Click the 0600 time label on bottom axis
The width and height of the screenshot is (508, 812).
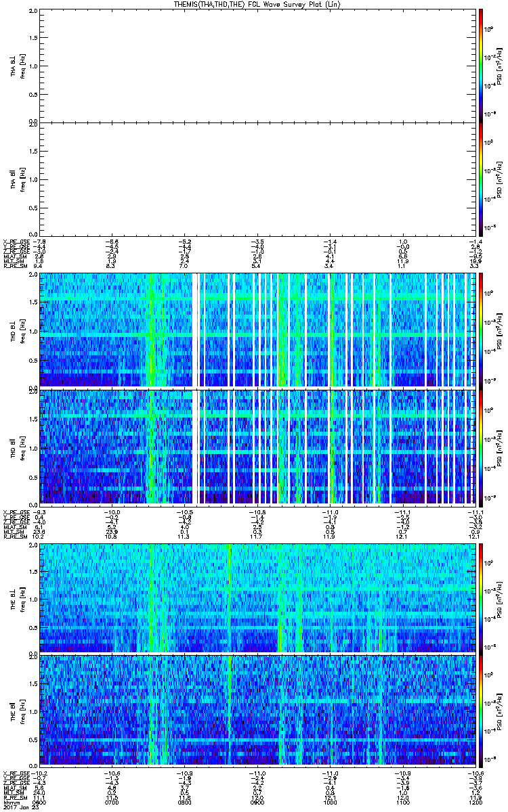(39, 802)
